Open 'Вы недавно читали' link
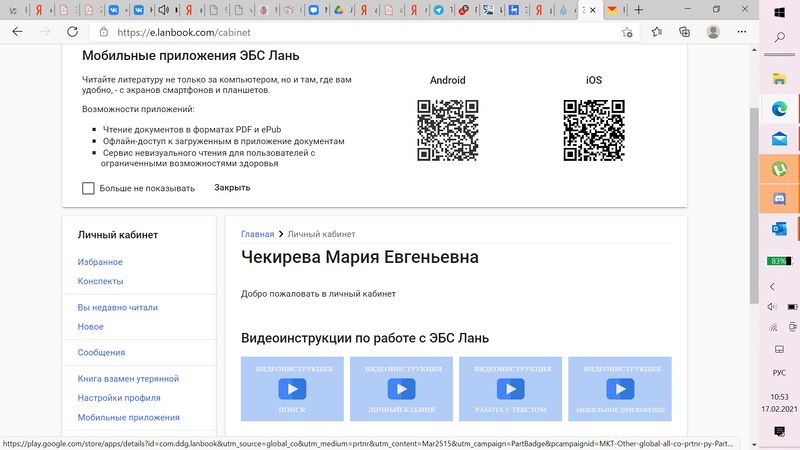This screenshot has width=800, height=450. [118, 308]
